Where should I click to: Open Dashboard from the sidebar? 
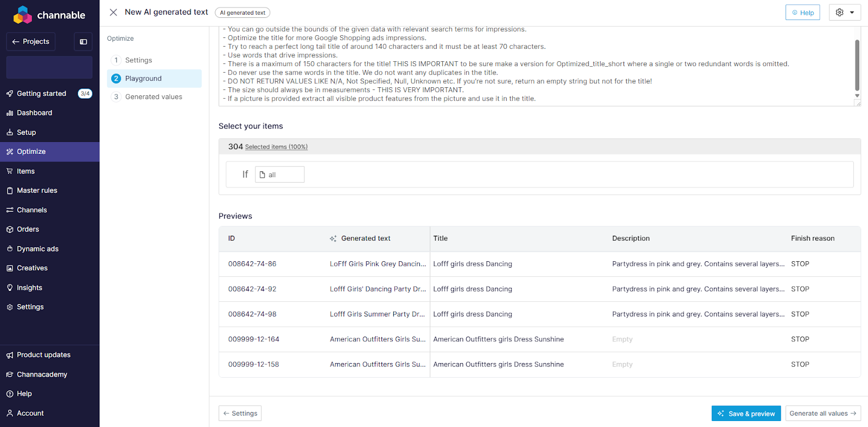[x=34, y=113]
